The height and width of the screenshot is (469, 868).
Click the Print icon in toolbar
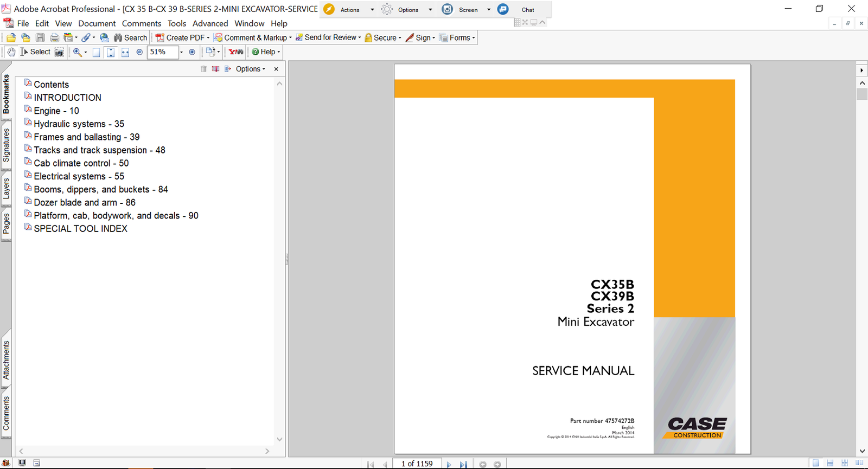pyautogui.click(x=54, y=37)
